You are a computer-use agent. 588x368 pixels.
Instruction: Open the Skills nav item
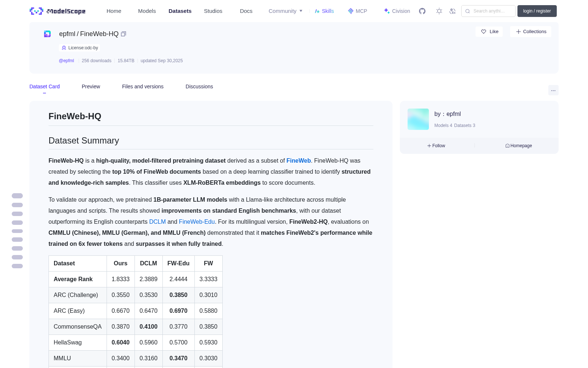325,11
